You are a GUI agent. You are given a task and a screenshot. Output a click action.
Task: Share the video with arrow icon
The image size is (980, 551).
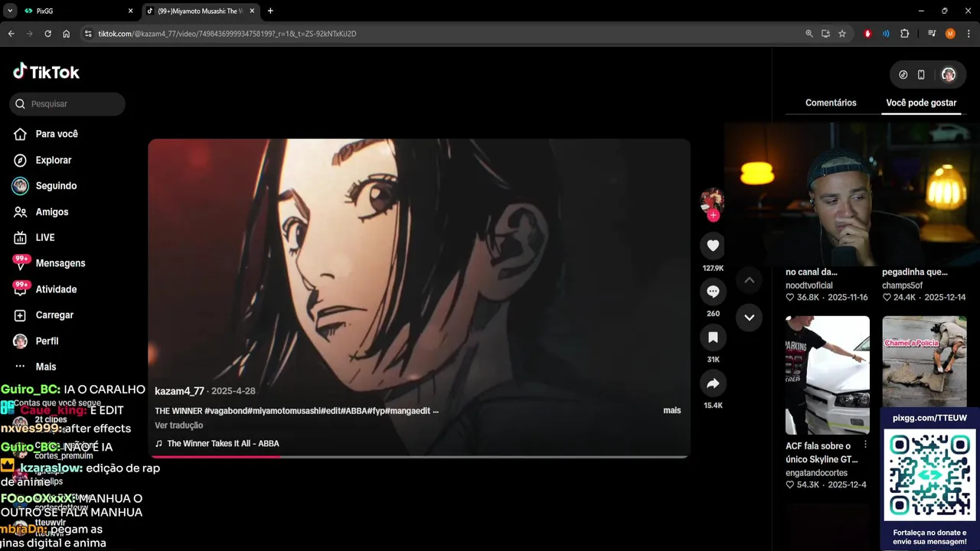click(713, 383)
